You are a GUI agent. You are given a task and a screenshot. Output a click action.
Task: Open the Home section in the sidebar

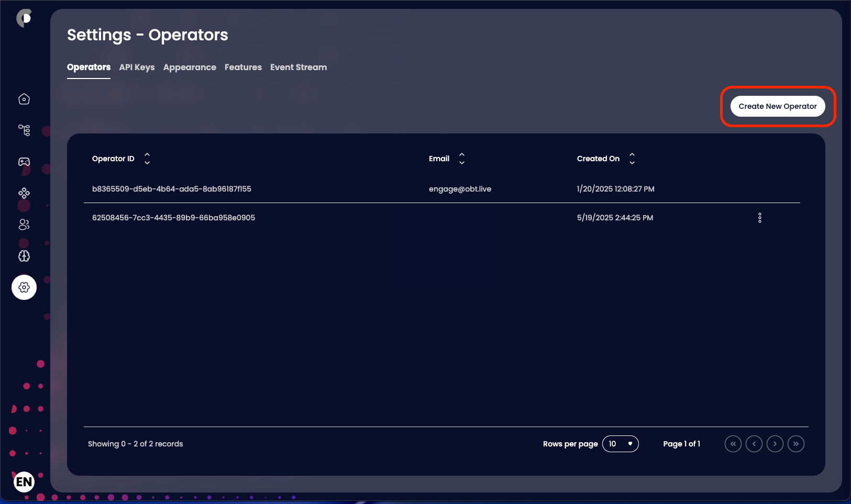point(24,99)
